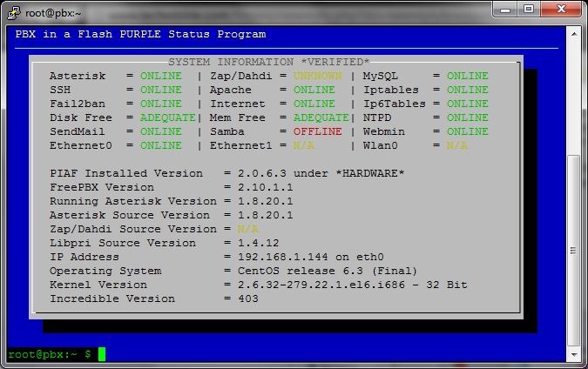Click the SendMail ONLINE status value
588x369 pixels.
(x=161, y=131)
